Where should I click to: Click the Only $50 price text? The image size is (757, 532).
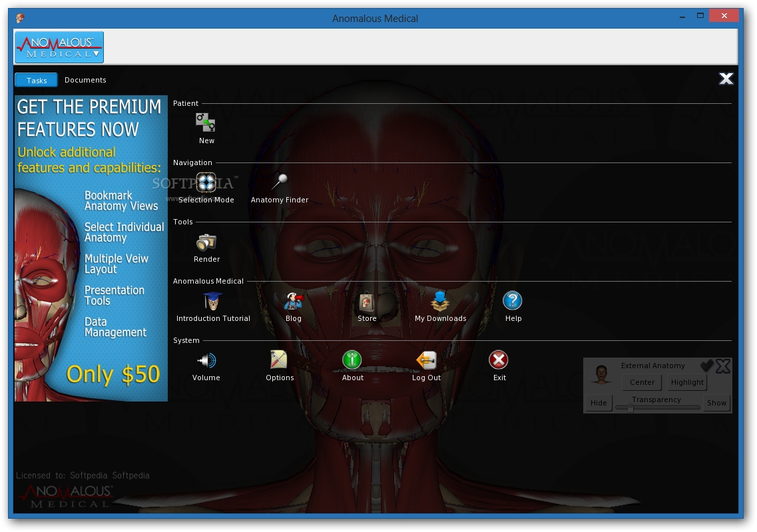click(113, 374)
